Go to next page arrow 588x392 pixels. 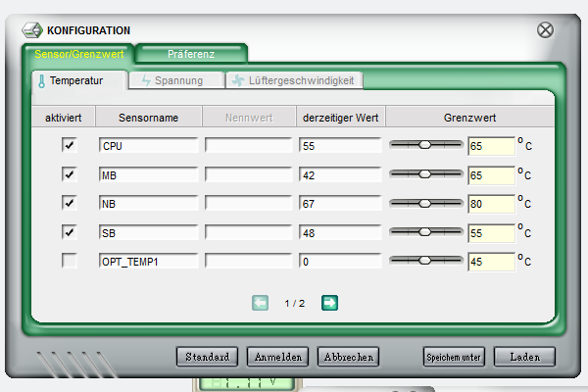click(329, 303)
